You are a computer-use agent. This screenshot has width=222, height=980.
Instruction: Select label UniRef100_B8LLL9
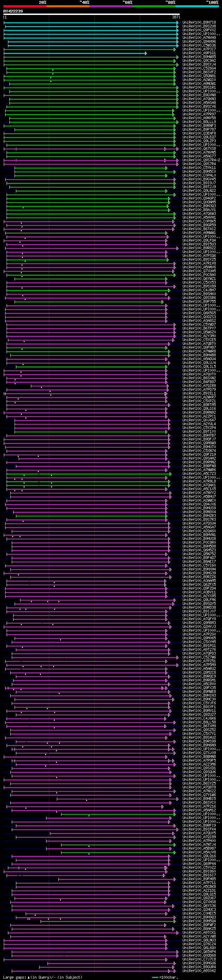199,122
